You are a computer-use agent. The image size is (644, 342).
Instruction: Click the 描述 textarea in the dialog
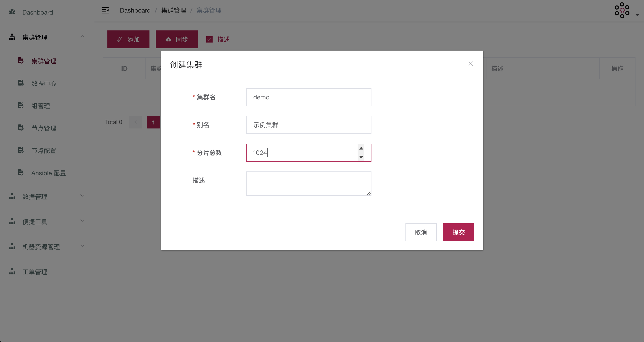(x=309, y=184)
